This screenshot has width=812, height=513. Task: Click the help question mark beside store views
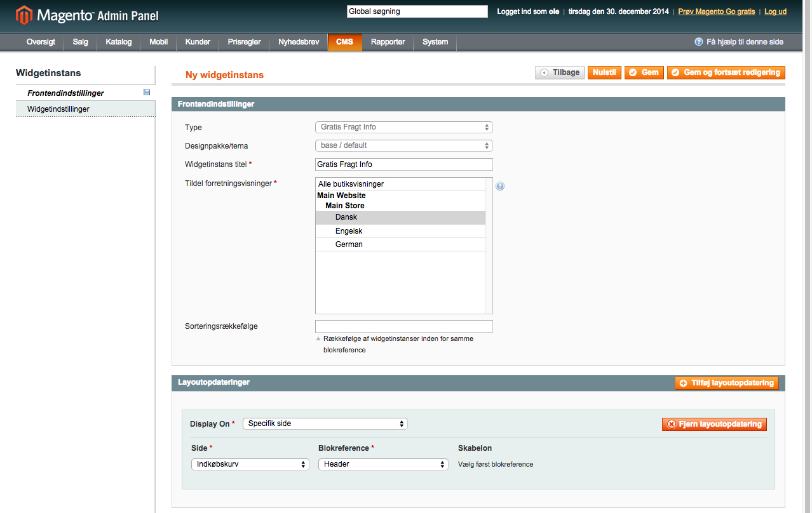click(500, 186)
